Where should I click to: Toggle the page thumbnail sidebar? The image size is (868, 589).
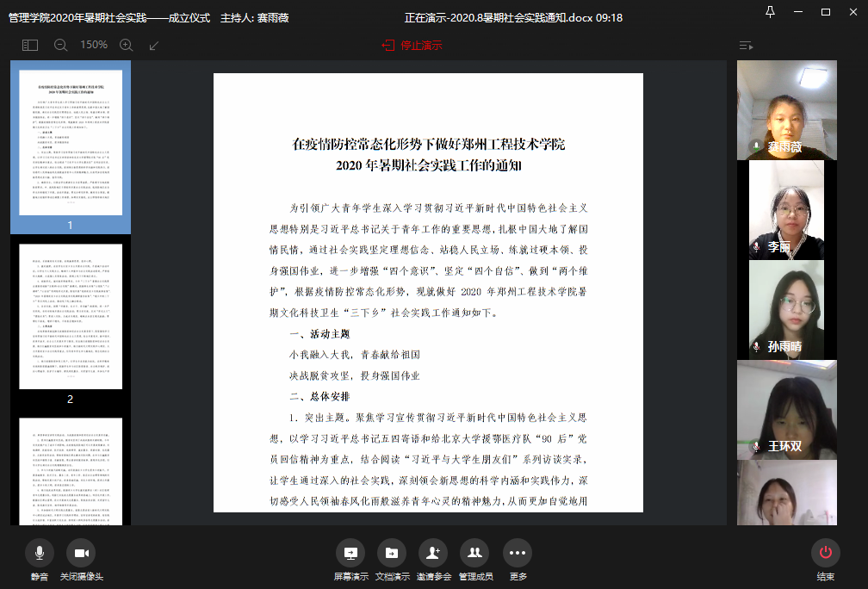point(30,45)
